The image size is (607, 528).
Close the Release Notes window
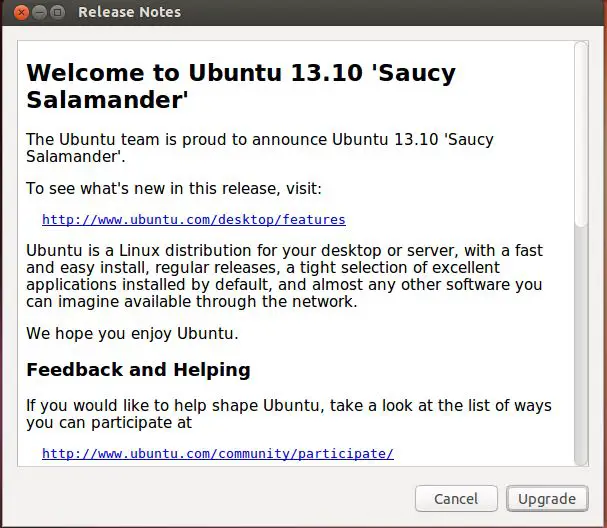click(21, 12)
